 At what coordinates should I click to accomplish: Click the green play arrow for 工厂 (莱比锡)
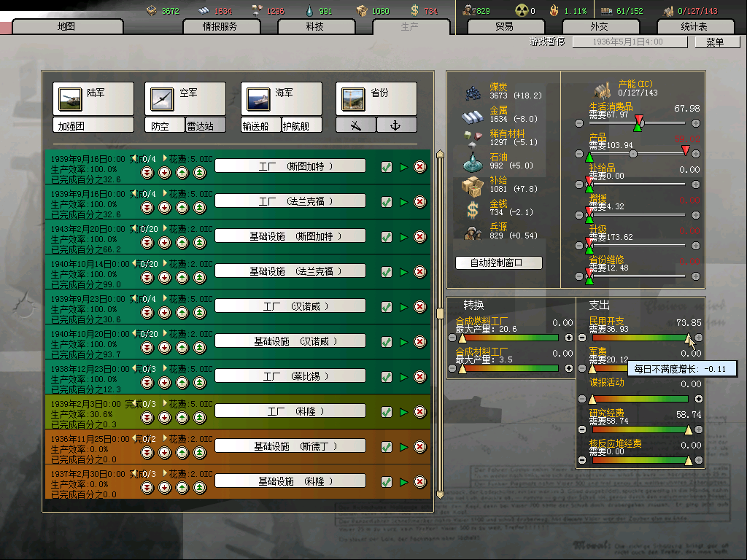tap(403, 377)
